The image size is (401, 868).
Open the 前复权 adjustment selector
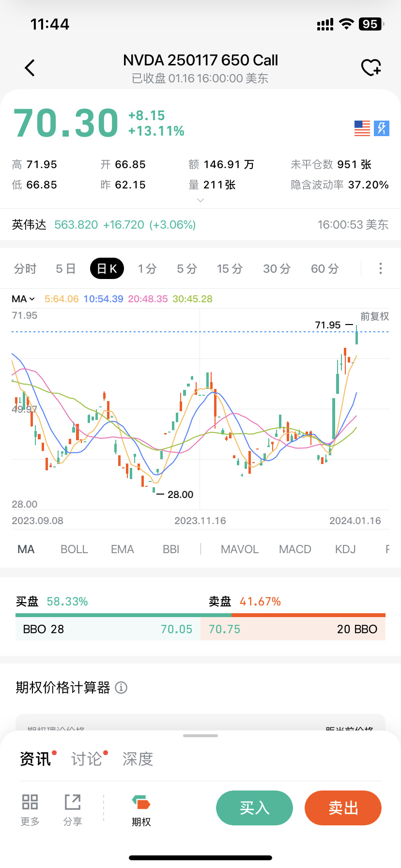coord(374,316)
